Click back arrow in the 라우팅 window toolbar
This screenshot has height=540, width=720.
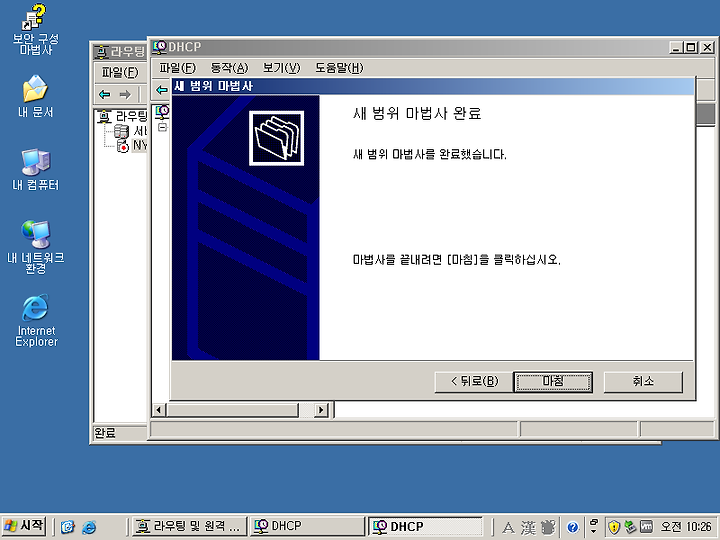coord(105,95)
